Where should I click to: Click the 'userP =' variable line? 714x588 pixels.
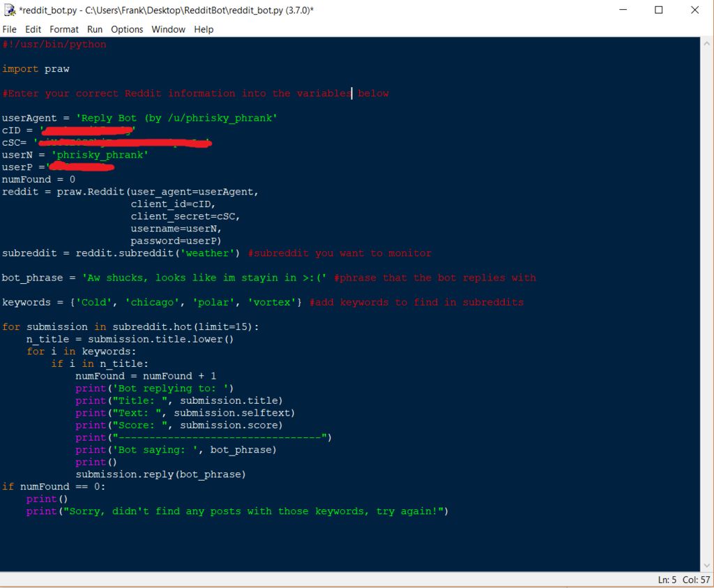[x=58, y=167]
